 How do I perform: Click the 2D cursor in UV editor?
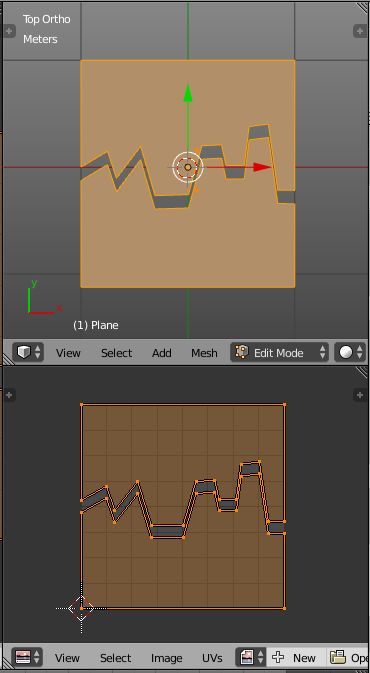pyautogui.click(x=81, y=608)
